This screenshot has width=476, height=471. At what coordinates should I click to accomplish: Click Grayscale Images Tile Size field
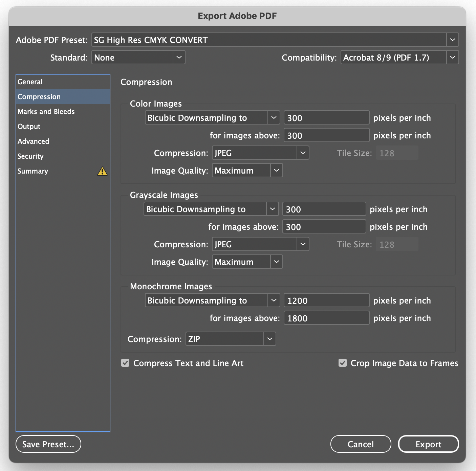[x=397, y=244]
